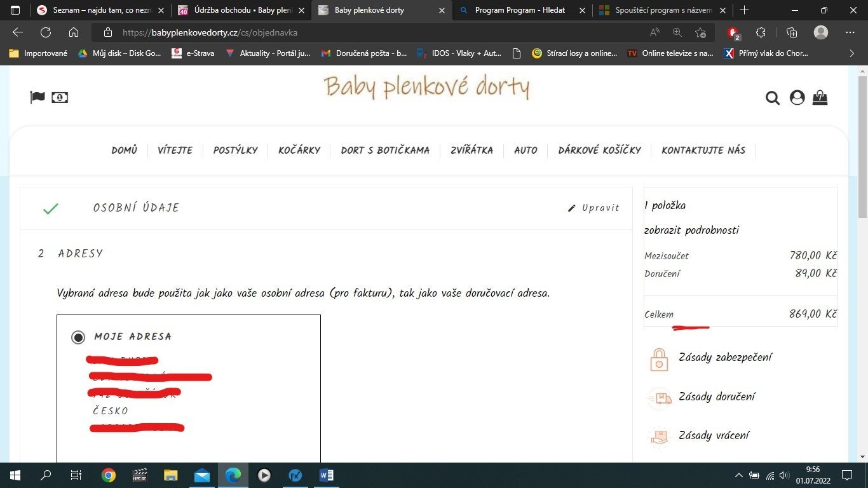Click the zoom icon in address bar

point(677,32)
